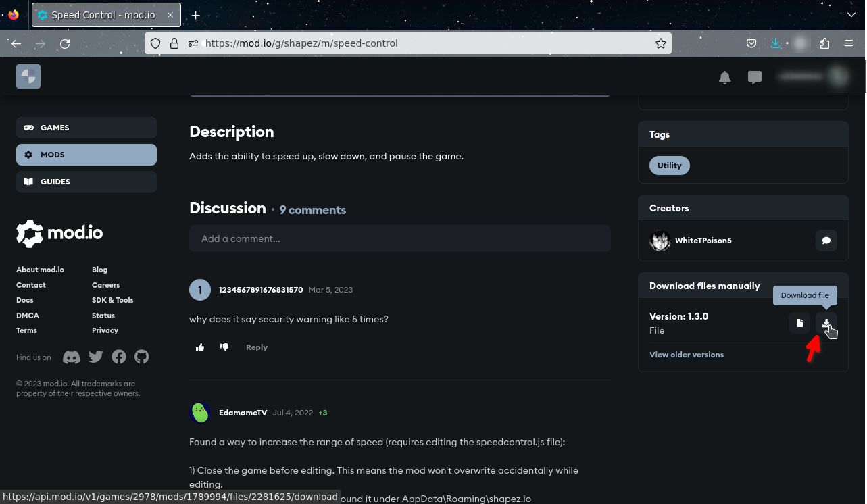This screenshot has width=867, height=504.
Task: Thumbs down the security warning comment
Action: 224,347
